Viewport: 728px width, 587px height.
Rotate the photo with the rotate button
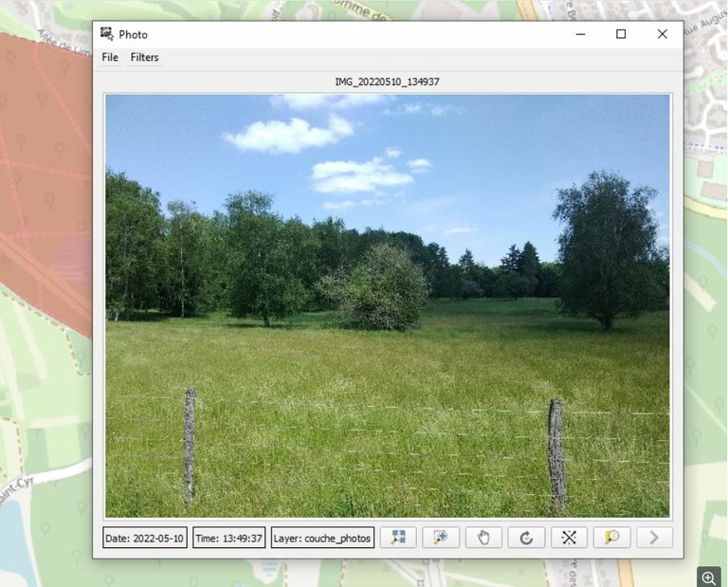tap(526, 538)
